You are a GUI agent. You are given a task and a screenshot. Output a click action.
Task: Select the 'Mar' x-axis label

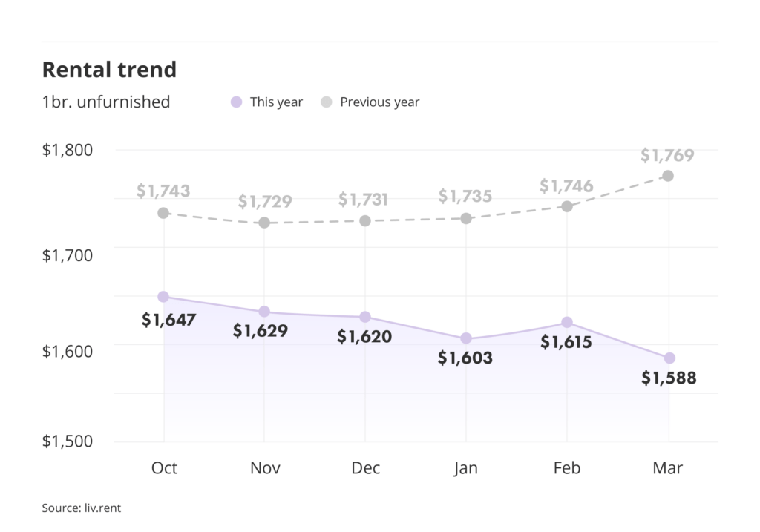click(668, 468)
